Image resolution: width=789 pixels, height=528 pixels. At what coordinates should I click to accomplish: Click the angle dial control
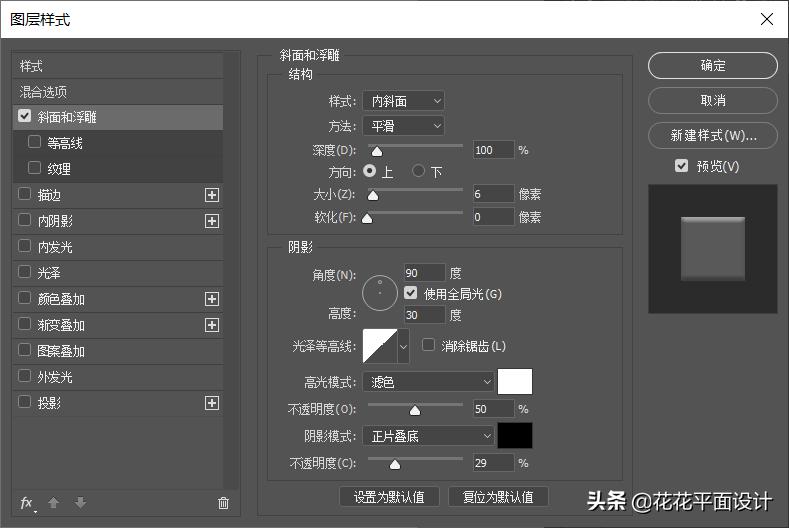coord(380,292)
